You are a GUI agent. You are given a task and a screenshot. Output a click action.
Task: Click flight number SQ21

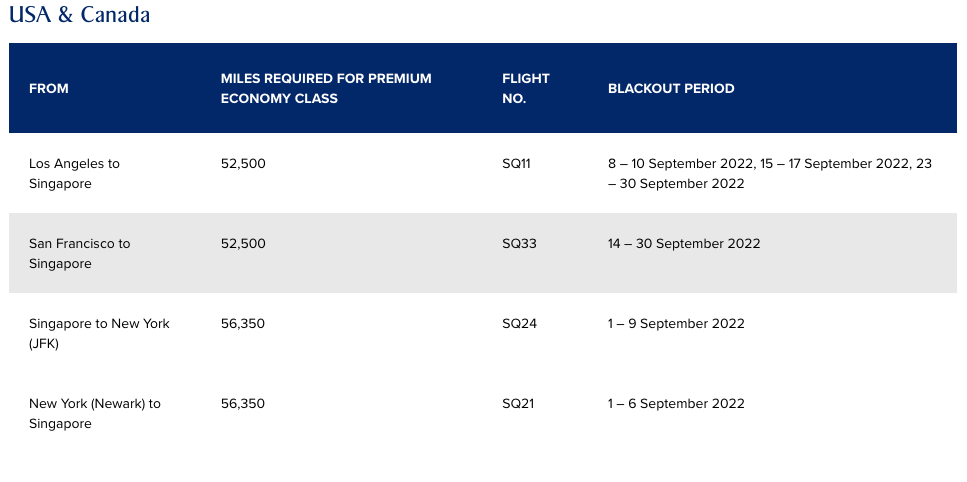coord(518,404)
